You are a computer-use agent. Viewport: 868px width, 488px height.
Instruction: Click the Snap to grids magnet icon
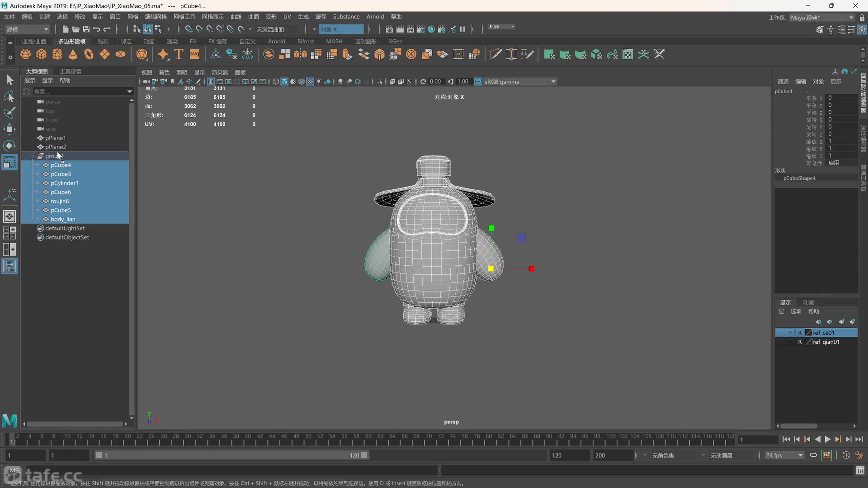tap(189, 29)
